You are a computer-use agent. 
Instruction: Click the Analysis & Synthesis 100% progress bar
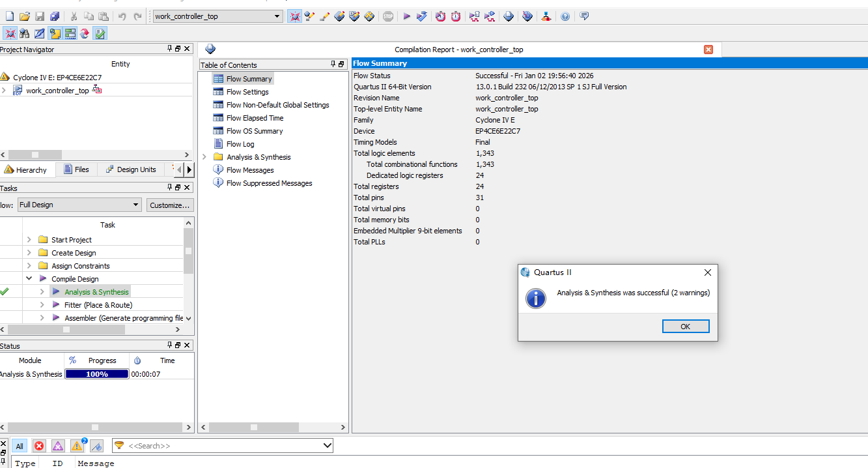97,374
